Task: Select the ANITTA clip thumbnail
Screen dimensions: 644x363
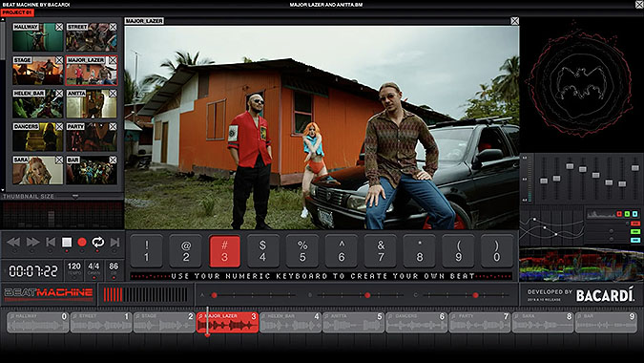Action: 92,103
